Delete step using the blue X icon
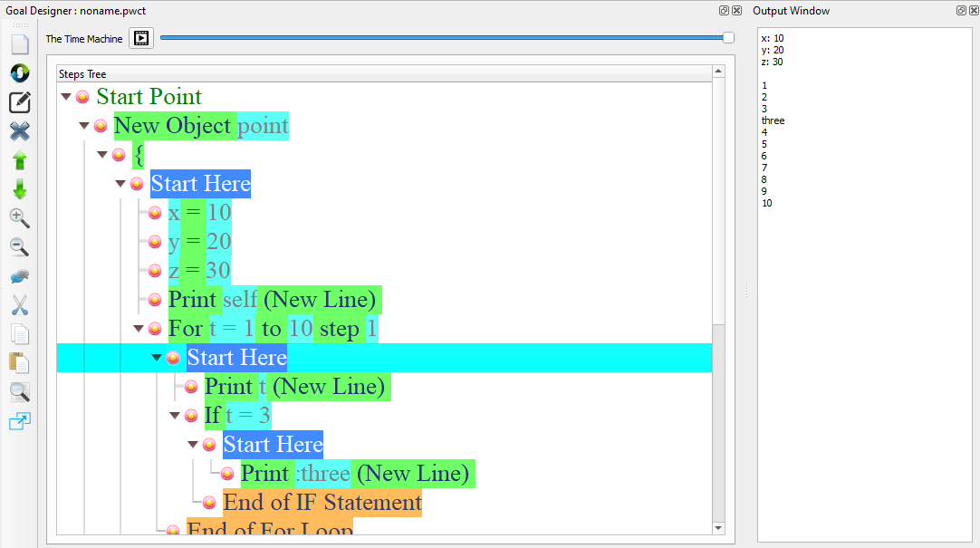 19,131
